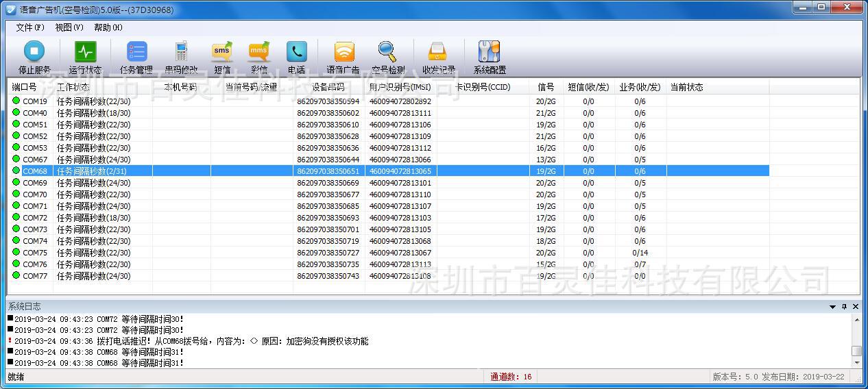868x389 pixels.
Task: Pin the 系统日志 log panel
Action: (844, 306)
